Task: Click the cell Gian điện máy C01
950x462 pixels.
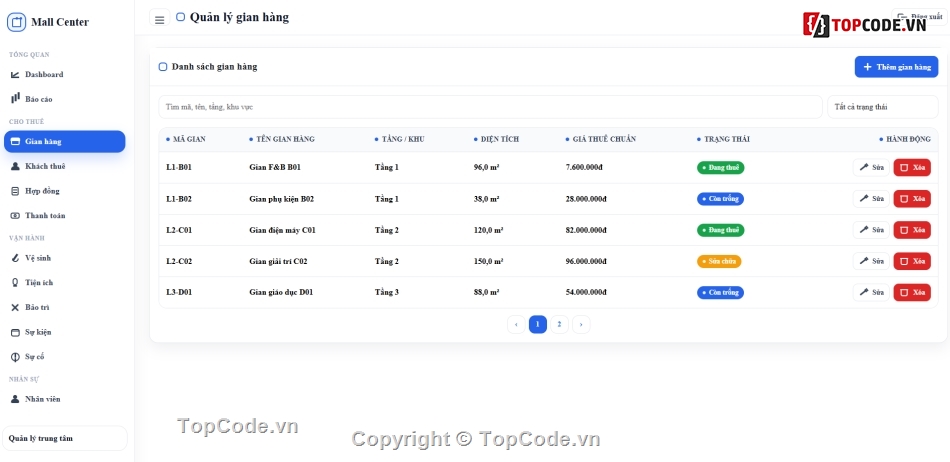Action: pos(282,230)
